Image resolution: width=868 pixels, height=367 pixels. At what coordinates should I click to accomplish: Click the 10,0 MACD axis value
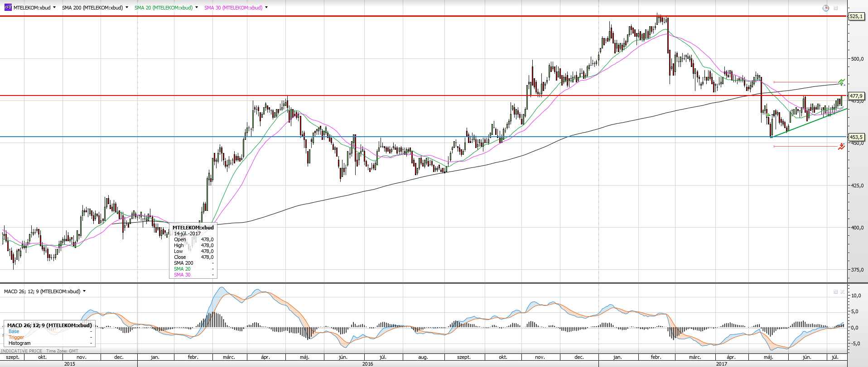(856, 296)
